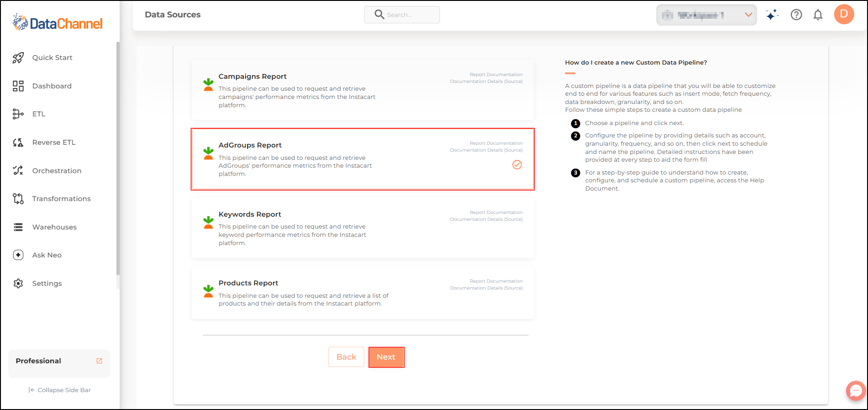Screen dimensions: 868x410
Task: Click the Data Sources page title
Action: (173, 15)
